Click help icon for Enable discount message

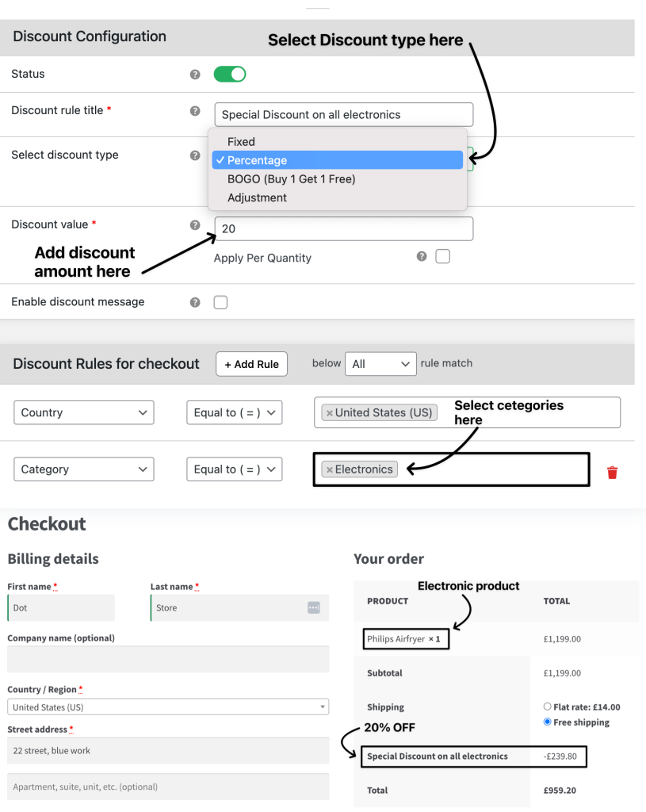point(195,302)
